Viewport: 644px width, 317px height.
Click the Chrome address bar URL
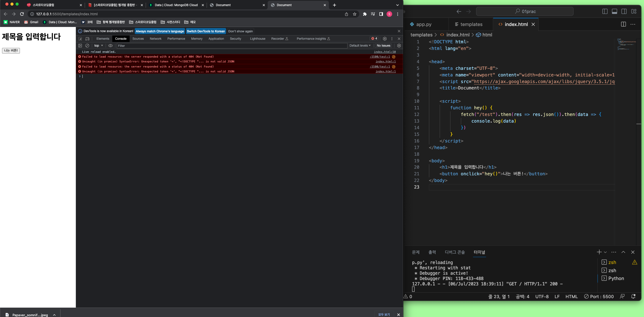tap(67, 14)
